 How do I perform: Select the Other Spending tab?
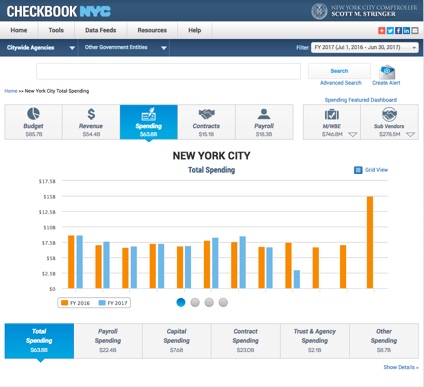click(384, 341)
